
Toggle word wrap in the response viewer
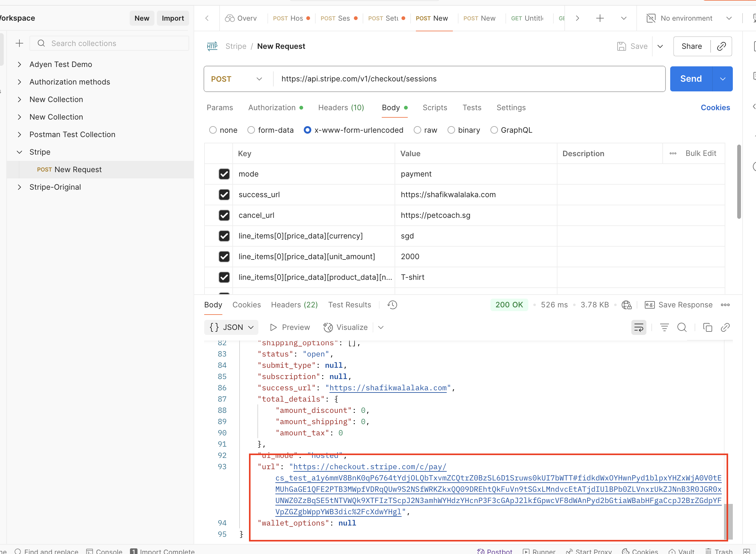point(639,327)
